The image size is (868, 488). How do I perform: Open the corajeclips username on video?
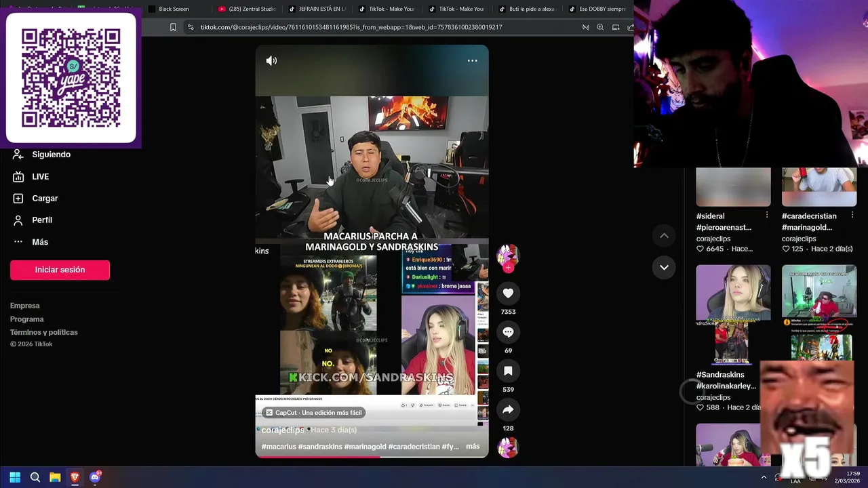(x=283, y=430)
